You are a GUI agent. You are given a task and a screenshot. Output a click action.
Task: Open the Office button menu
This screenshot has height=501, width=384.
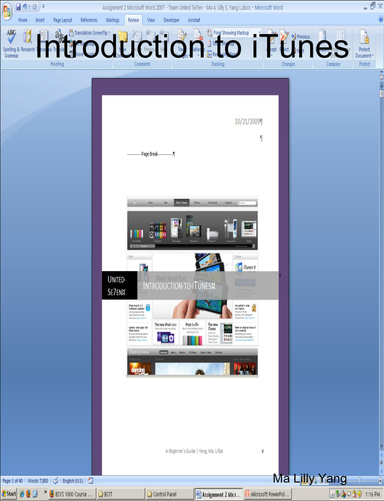[7, 11]
